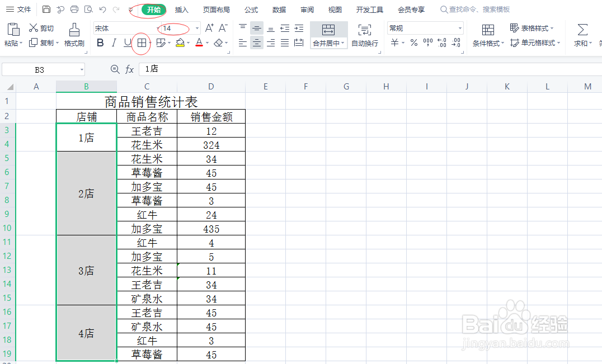Select the merged cell 2店
Image resolution: width=602 pixels, height=364 pixels.
86,193
